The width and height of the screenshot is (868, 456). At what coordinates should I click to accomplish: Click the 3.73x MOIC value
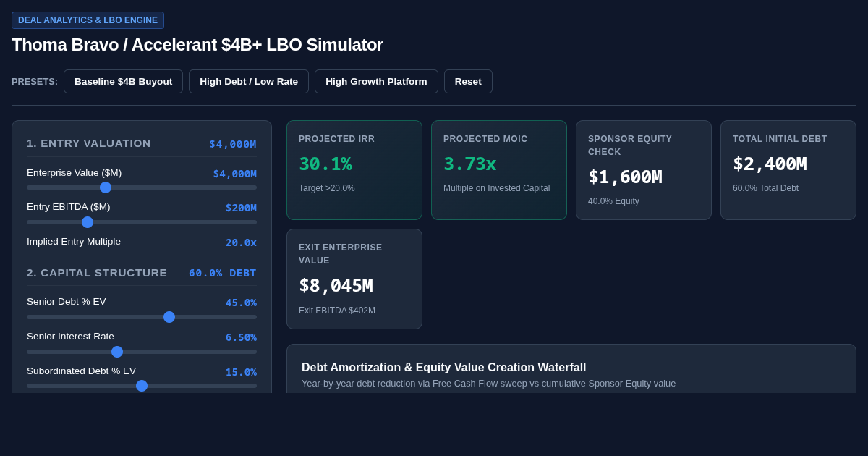pyautogui.click(x=470, y=164)
